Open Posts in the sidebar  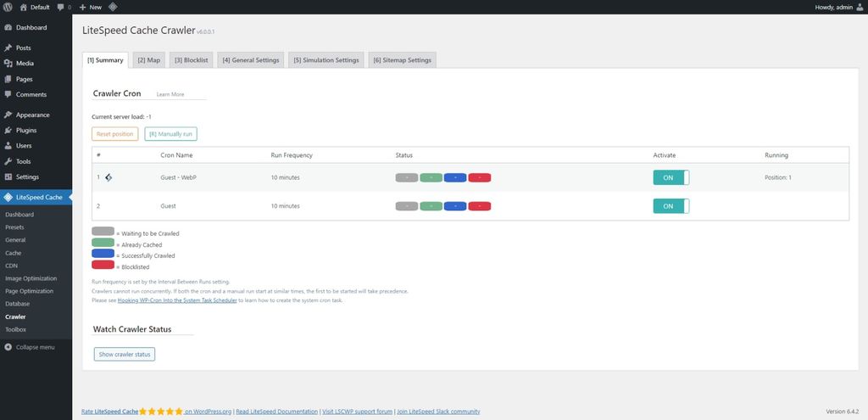click(36, 48)
